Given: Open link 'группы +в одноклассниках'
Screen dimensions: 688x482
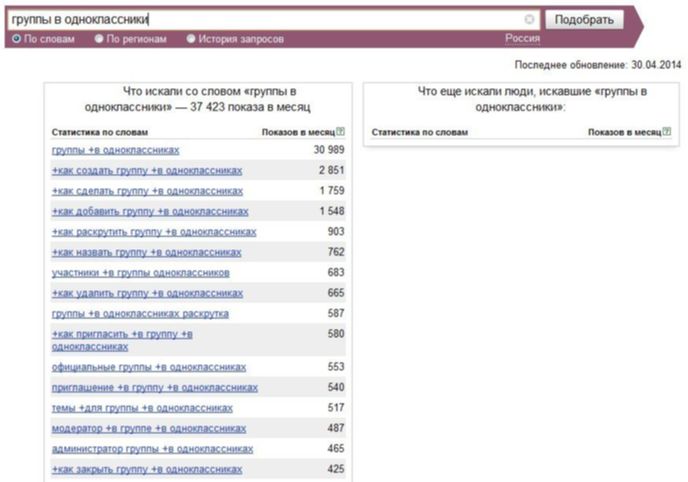Looking at the screenshot, I should (115, 150).
